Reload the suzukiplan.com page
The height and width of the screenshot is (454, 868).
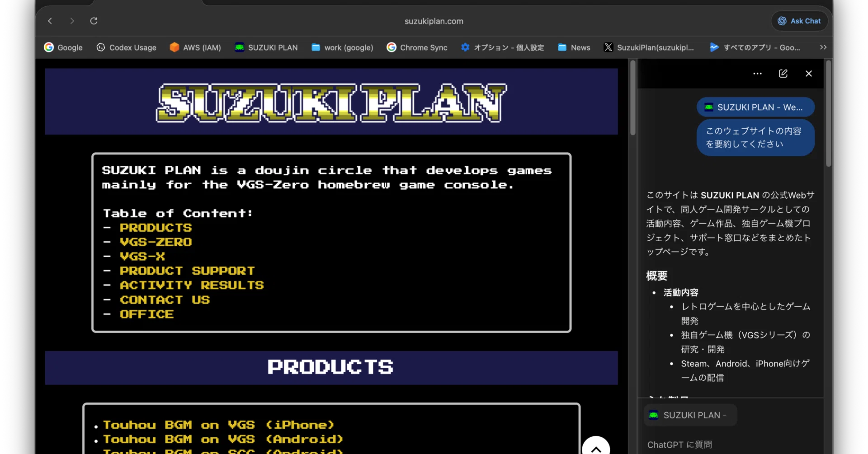[94, 21]
